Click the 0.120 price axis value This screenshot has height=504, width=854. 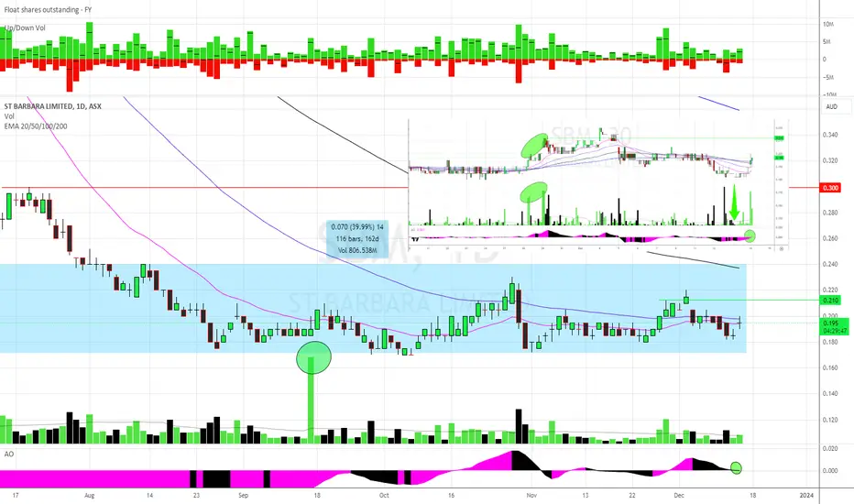point(830,420)
